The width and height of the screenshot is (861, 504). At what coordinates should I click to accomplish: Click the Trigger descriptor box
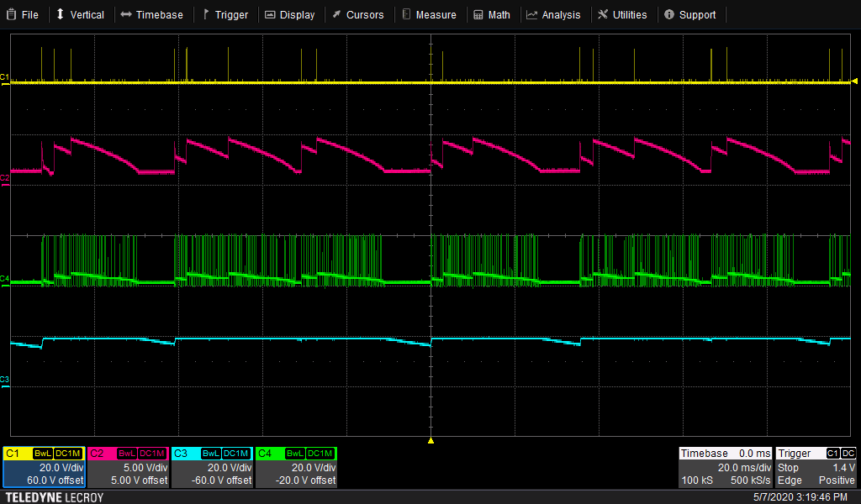coord(816,467)
